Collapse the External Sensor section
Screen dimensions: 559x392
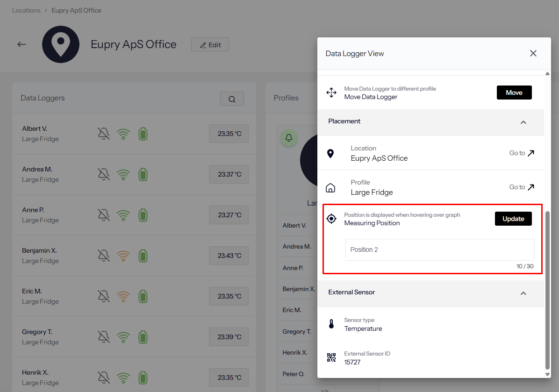[523, 293]
